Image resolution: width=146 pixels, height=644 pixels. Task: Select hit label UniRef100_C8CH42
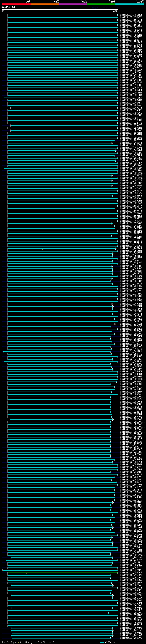point(131,402)
